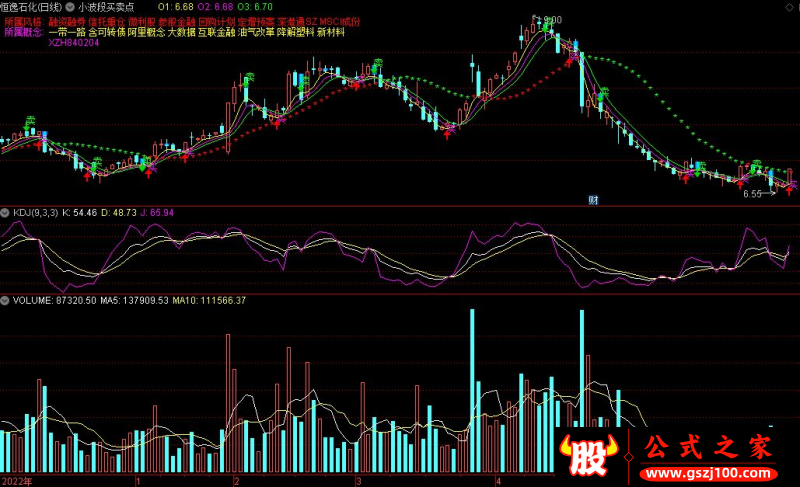Click the 大数据 concept tag
The image size is (800, 487).
pos(182,32)
